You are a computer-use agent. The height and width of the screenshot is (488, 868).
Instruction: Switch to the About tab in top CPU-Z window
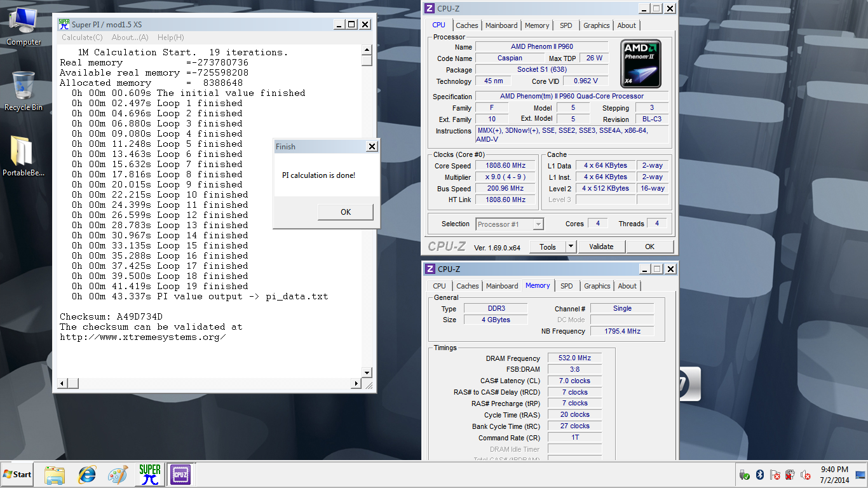click(x=627, y=25)
